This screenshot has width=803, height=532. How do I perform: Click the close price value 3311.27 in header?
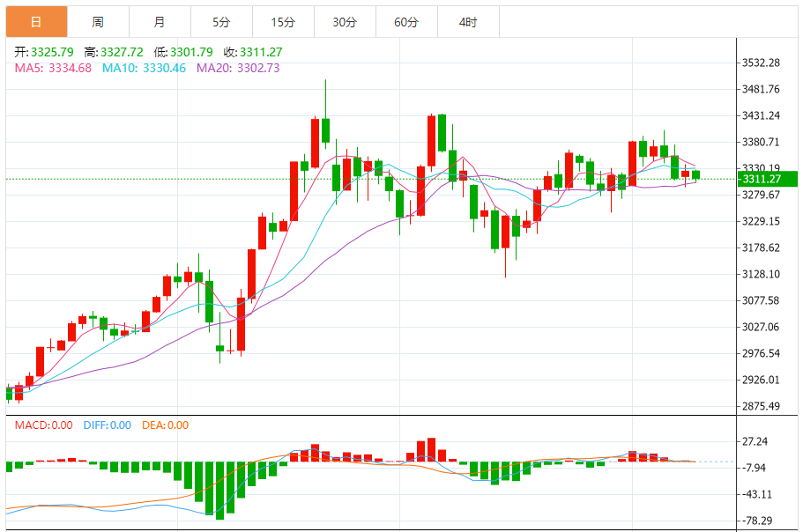point(261,52)
